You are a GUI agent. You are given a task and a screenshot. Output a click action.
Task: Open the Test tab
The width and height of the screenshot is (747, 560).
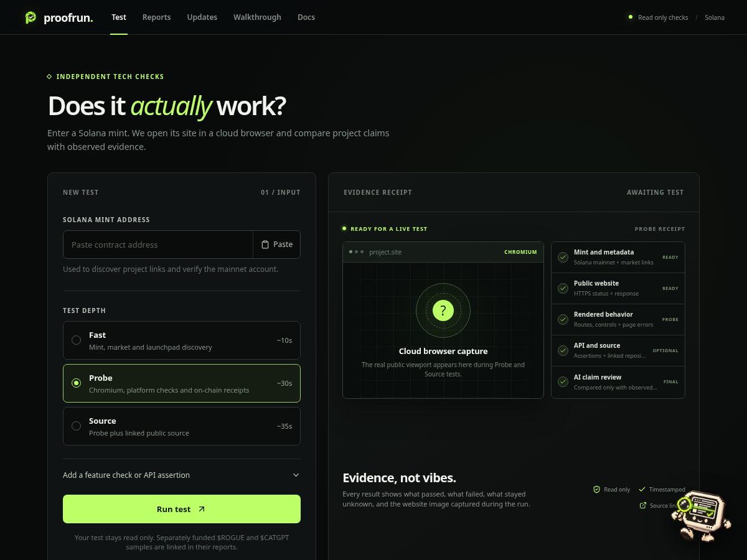click(x=119, y=17)
